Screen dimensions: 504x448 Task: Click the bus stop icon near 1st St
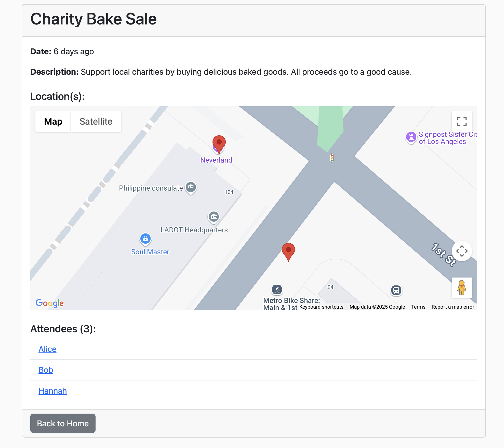396,291
